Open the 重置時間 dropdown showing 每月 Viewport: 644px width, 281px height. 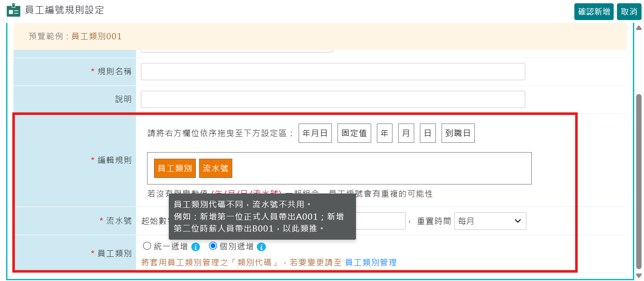tap(490, 221)
